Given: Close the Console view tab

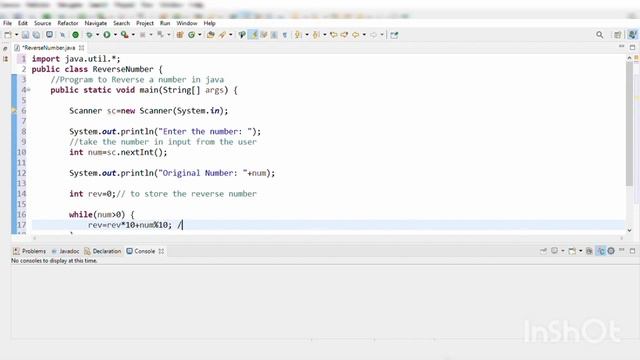Looking at the screenshot, I should (x=161, y=251).
